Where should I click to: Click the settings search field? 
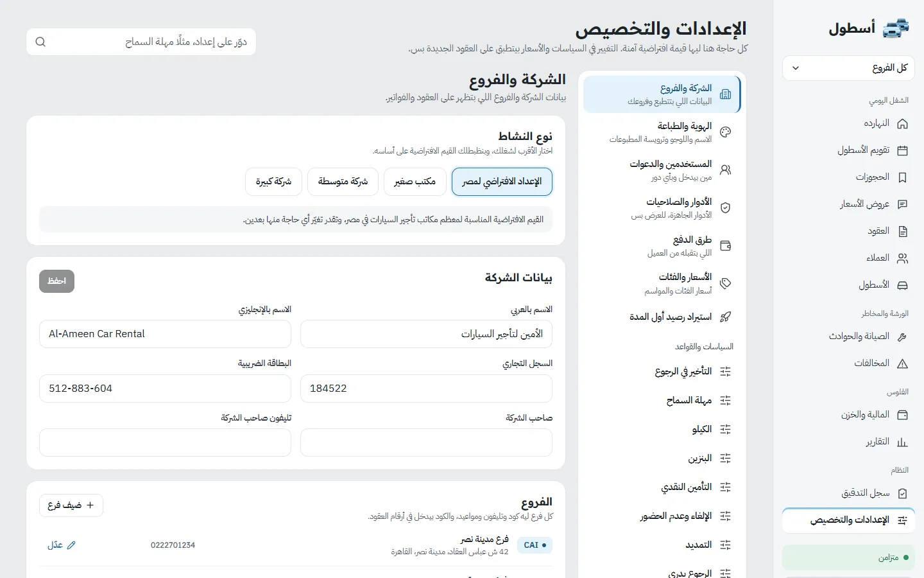pyautogui.click(x=141, y=42)
